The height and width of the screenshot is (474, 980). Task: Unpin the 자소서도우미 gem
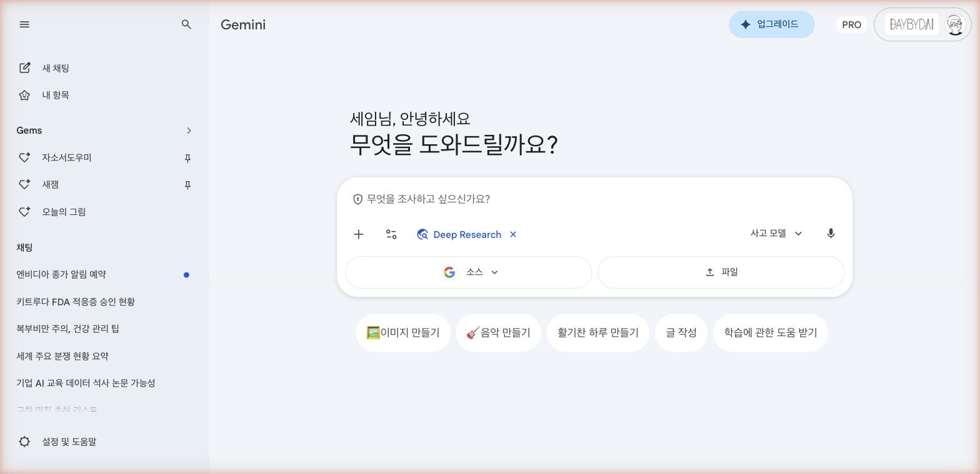click(187, 159)
